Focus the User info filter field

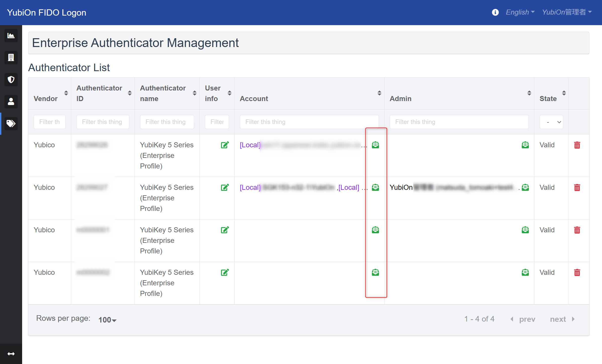coord(217,122)
